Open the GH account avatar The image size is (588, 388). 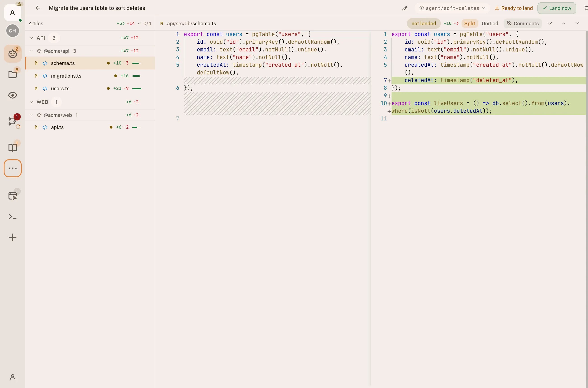(x=12, y=31)
